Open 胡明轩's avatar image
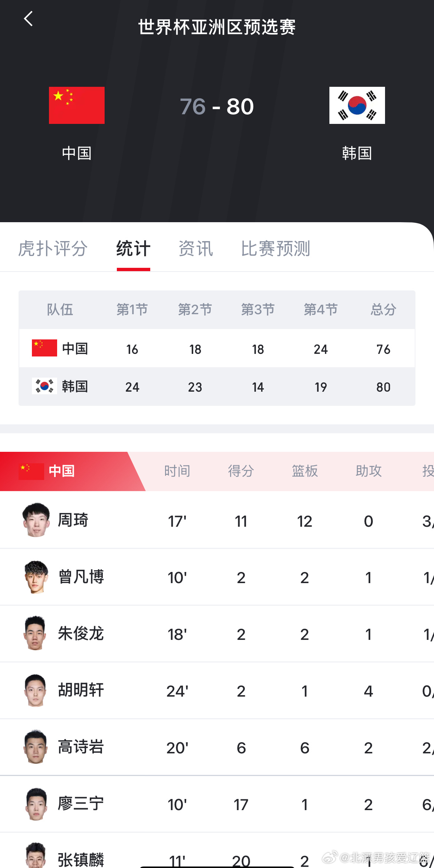Viewport: 434px width, 868px height. point(35,690)
